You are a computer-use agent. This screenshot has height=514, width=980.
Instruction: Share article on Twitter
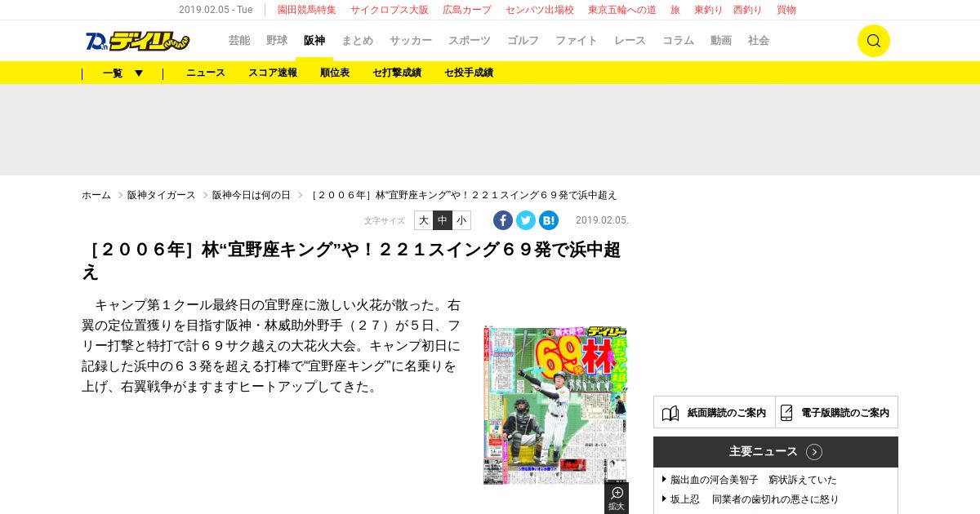tap(526, 220)
